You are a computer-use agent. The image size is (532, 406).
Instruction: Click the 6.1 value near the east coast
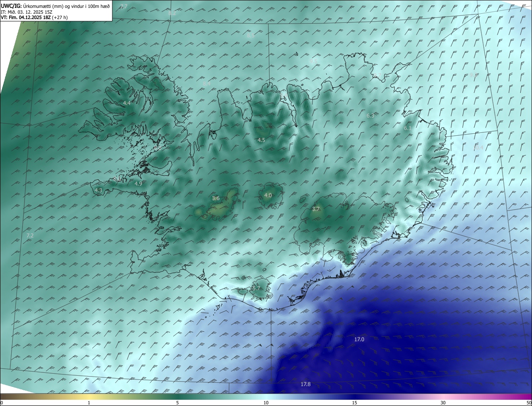point(408,129)
